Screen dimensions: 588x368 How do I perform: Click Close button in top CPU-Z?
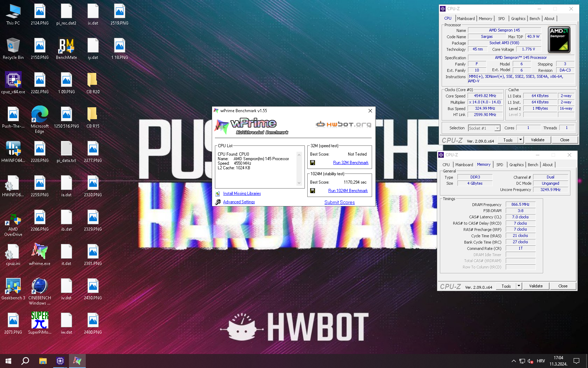(x=565, y=139)
